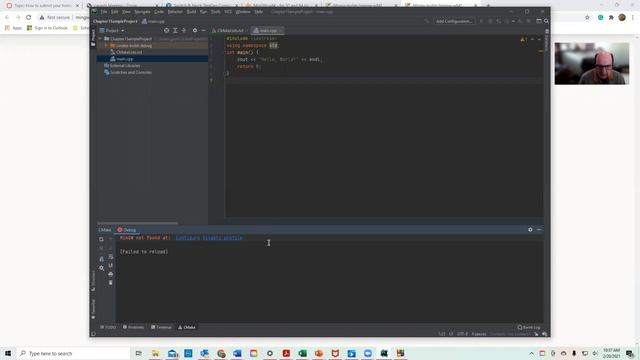Screen dimensions: 640x360
Task: Click main.cpp in the navigation breadcrumb
Action: point(153,21)
